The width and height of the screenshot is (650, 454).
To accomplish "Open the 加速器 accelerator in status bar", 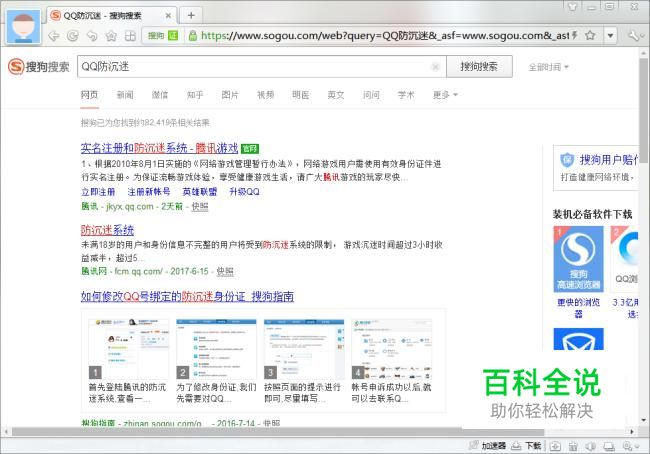I will point(488,446).
